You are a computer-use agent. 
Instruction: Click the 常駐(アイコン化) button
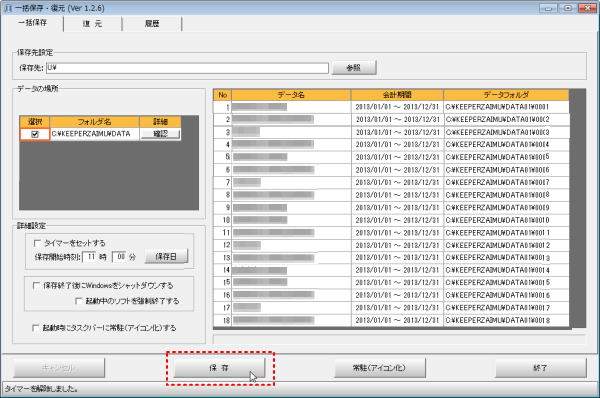tap(380, 368)
